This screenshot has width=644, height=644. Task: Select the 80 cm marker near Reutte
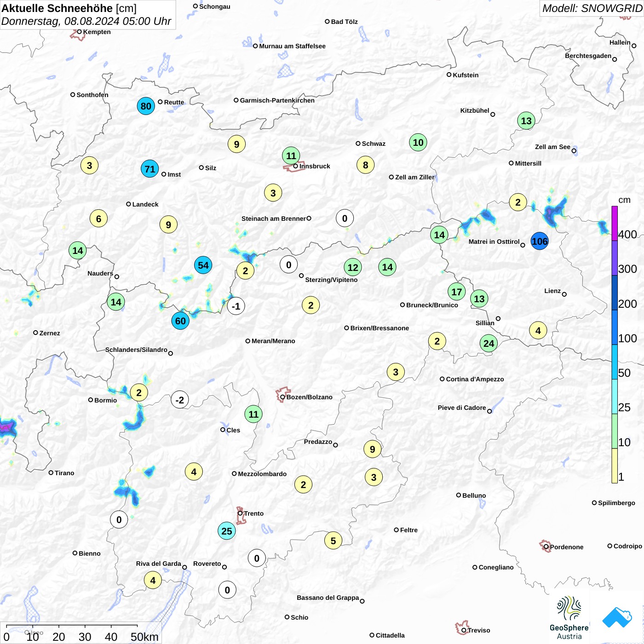pos(146,106)
